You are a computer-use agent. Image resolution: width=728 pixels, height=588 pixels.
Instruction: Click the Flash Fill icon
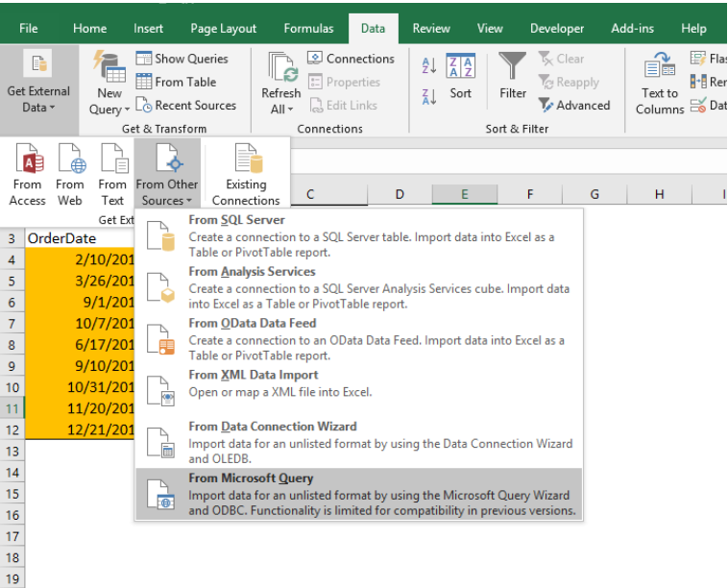pyautogui.click(x=698, y=59)
